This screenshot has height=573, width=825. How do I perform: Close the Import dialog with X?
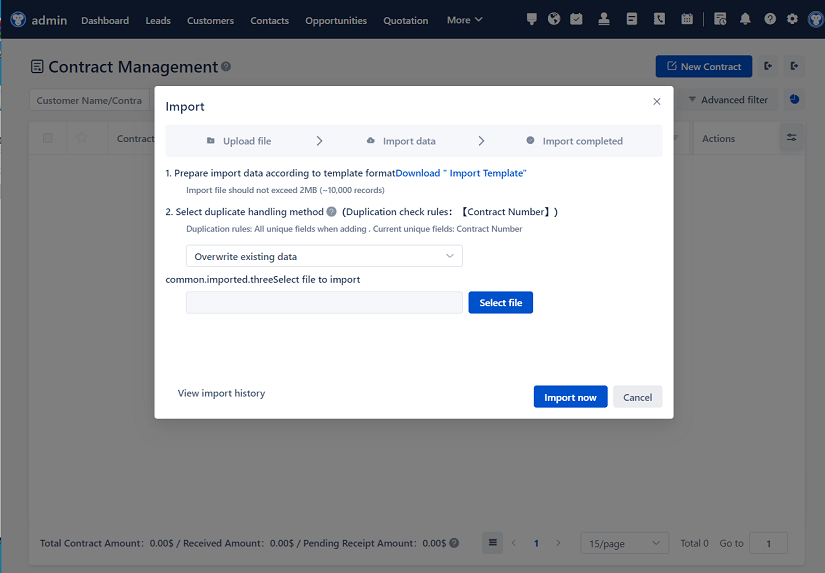coord(657,102)
